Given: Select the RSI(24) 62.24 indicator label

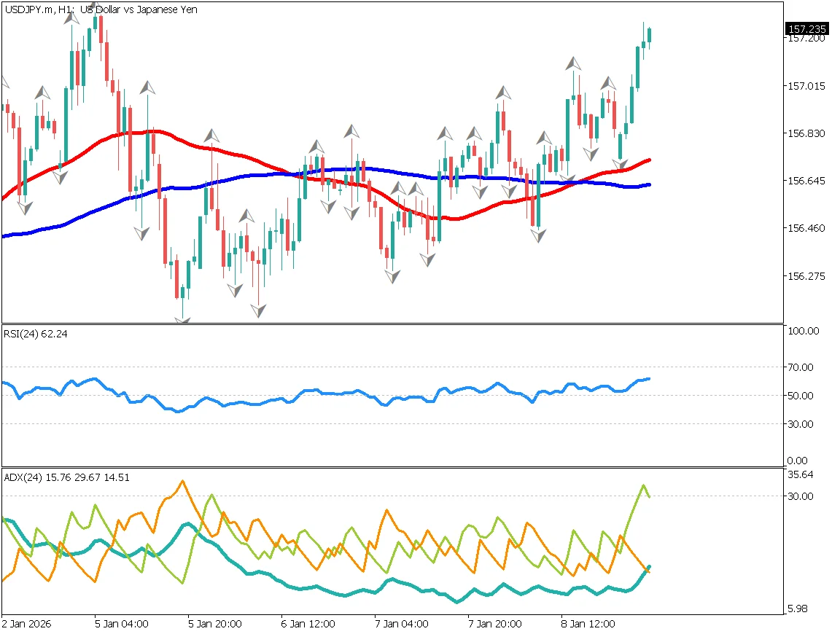Looking at the screenshot, I should (32, 334).
